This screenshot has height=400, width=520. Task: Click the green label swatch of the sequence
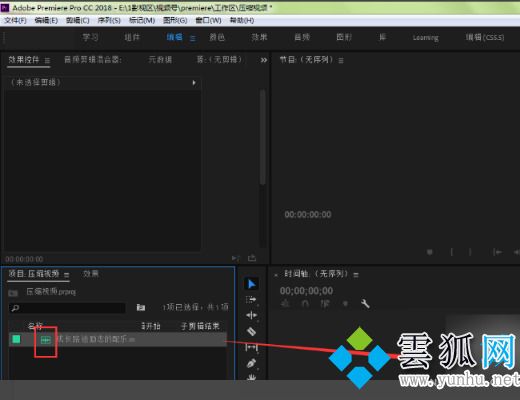coord(16,339)
